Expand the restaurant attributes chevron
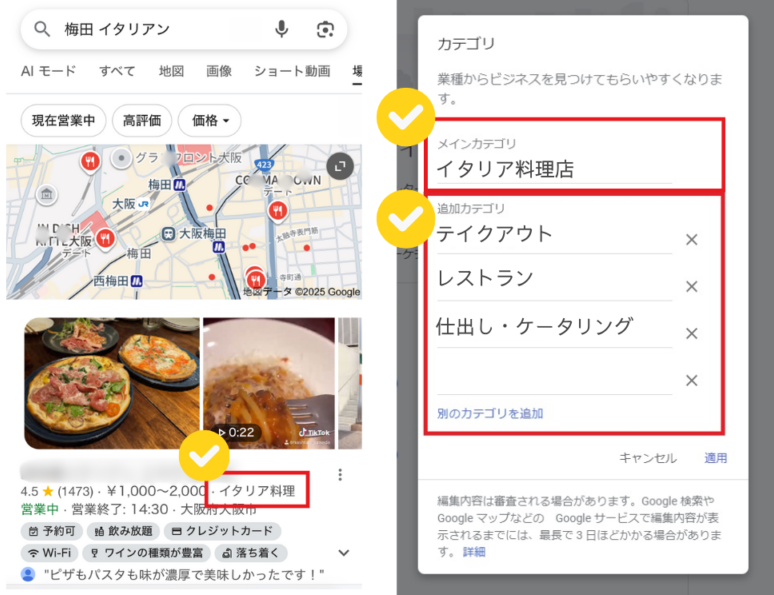This screenshot has width=774, height=595. click(x=344, y=553)
